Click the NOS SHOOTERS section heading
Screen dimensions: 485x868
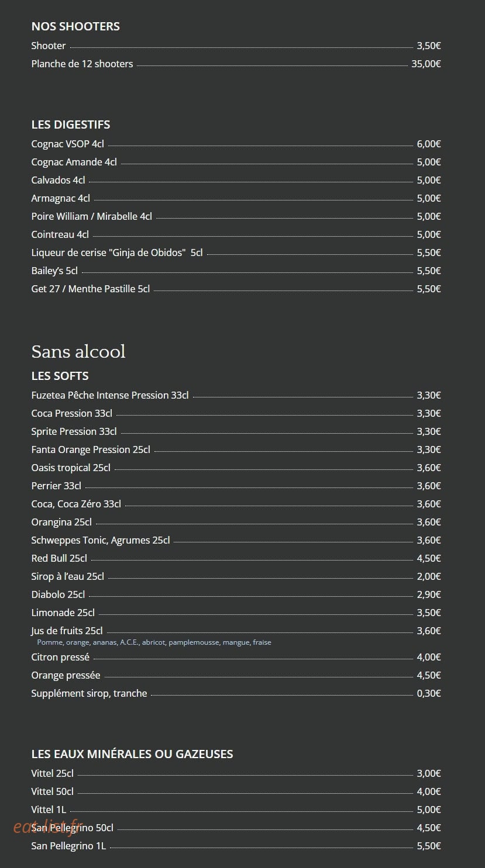(x=75, y=26)
